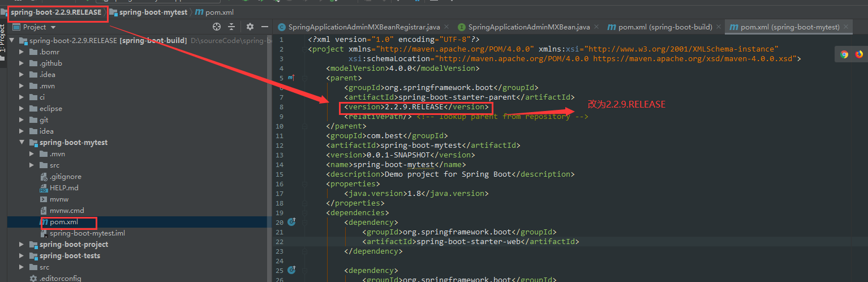This screenshot has width=868, height=282.
Task: Expand the spring-boot-tests module
Action: pos(22,256)
